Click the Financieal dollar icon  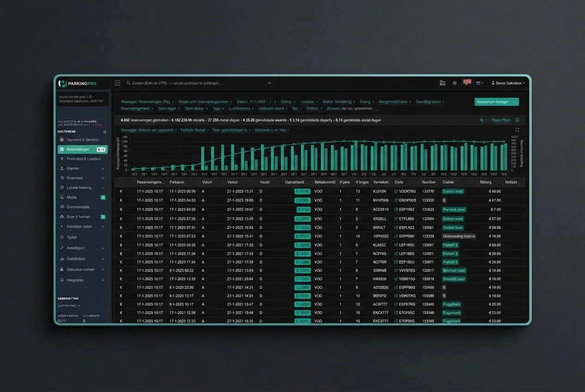(x=62, y=178)
